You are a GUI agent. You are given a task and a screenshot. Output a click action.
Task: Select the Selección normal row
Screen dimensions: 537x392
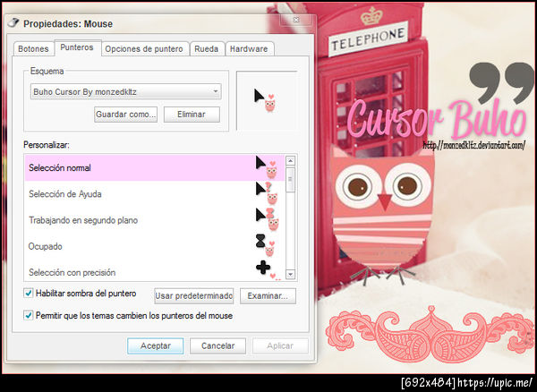coord(155,167)
